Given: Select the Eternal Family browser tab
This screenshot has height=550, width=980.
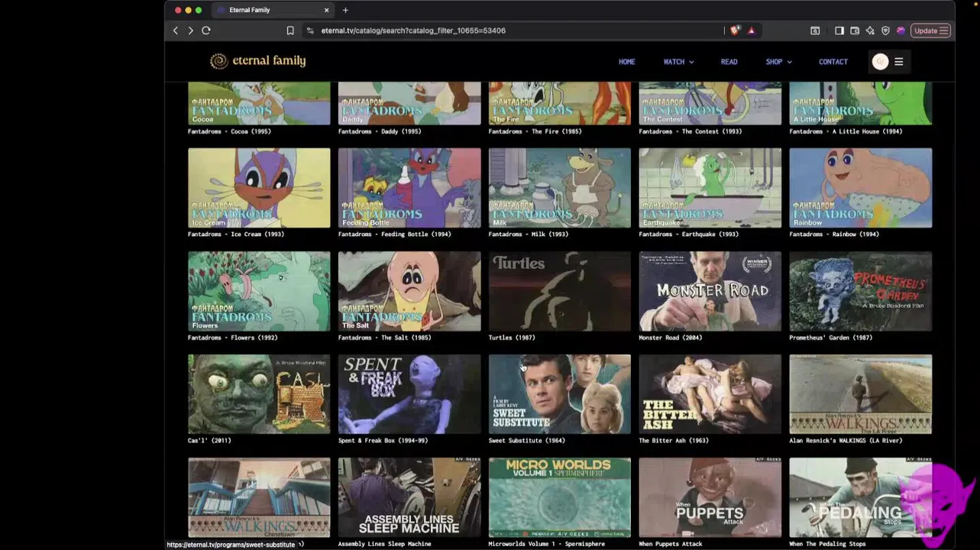Looking at the screenshot, I should pyautogui.click(x=271, y=10).
